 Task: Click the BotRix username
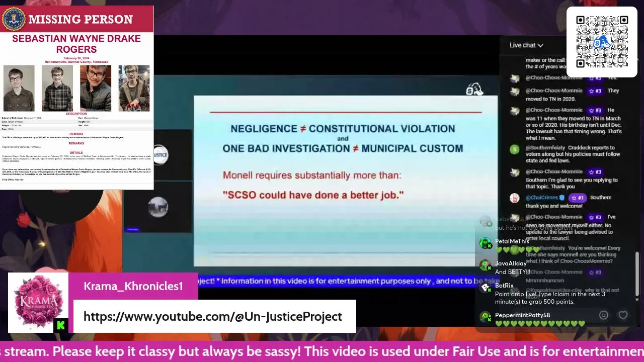504,286
